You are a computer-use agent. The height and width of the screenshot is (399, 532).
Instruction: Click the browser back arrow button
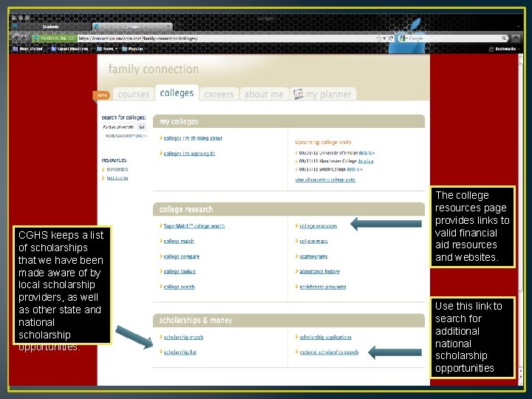(x=16, y=38)
